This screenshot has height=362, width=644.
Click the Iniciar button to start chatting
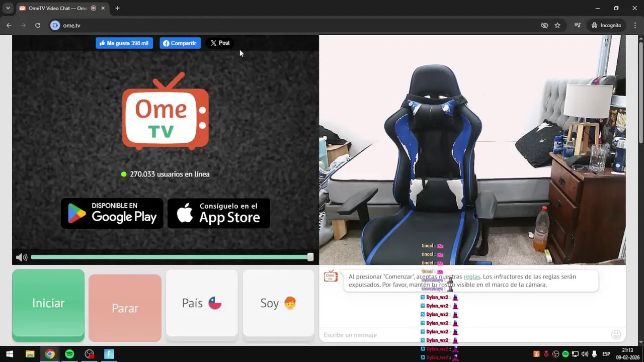(48, 303)
